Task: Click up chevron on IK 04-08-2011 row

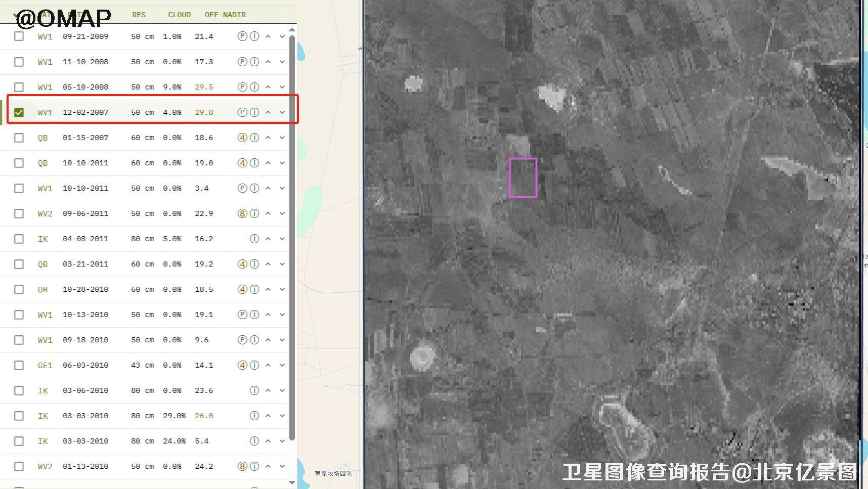Action: (268, 239)
